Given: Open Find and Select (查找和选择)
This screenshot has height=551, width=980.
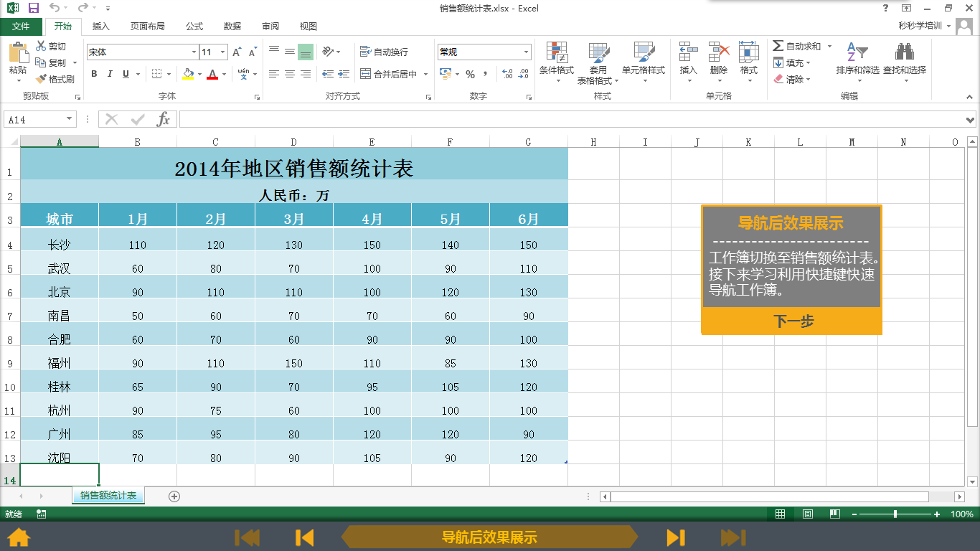Looking at the screenshot, I should [904, 62].
